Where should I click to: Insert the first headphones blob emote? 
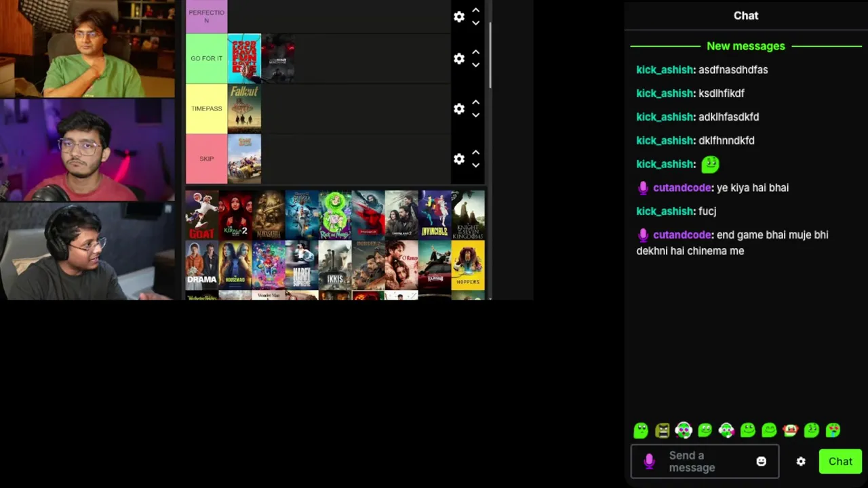click(684, 430)
